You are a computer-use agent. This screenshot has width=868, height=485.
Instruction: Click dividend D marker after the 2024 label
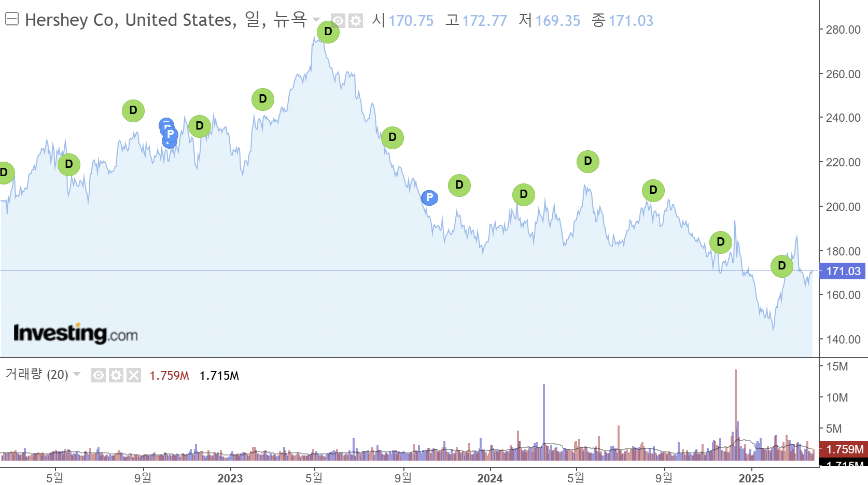click(x=524, y=195)
